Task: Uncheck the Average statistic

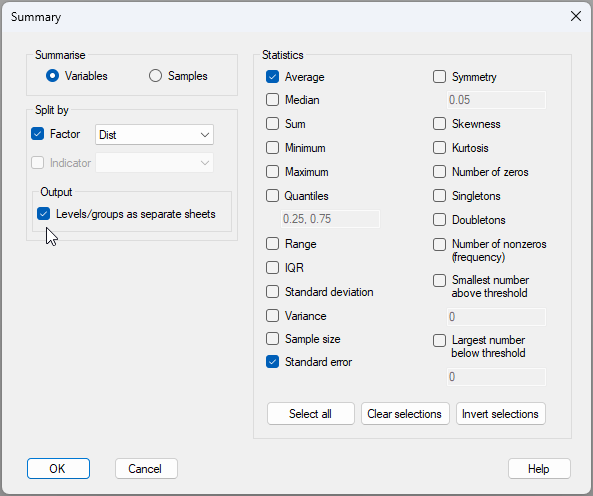Action: click(x=272, y=77)
